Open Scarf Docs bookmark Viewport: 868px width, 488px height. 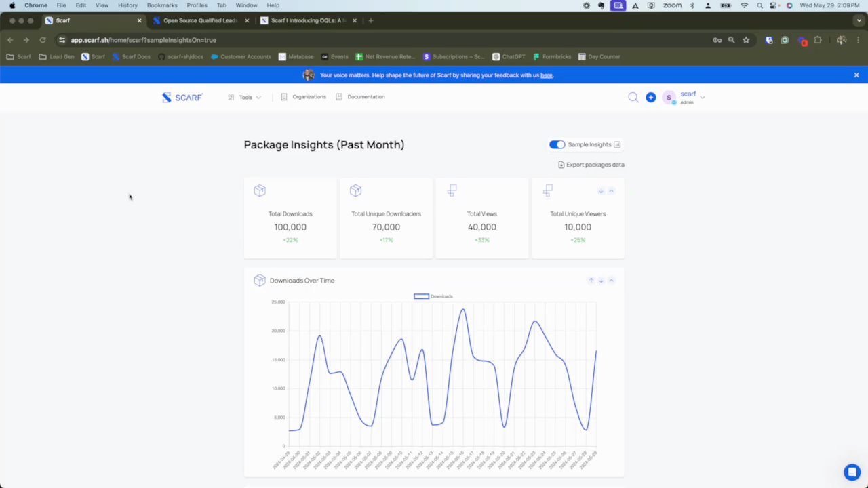click(x=131, y=57)
